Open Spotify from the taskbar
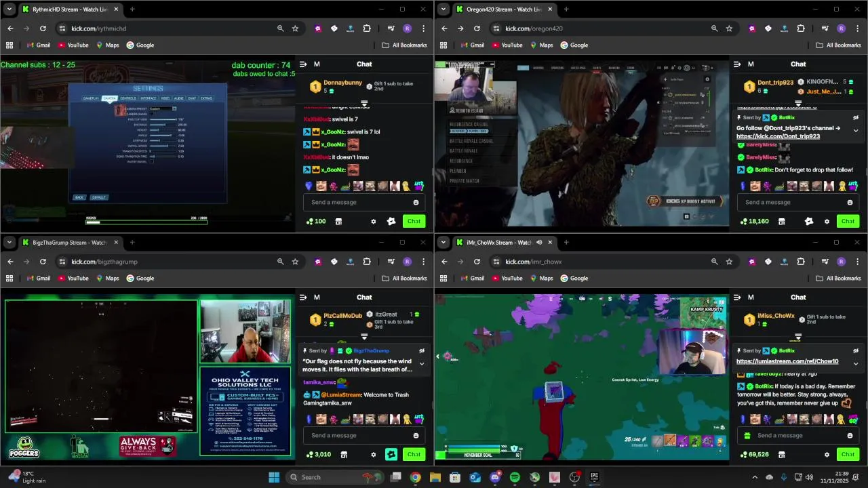This screenshot has height=488, width=868. pyautogui.click(x=515, y=477)
